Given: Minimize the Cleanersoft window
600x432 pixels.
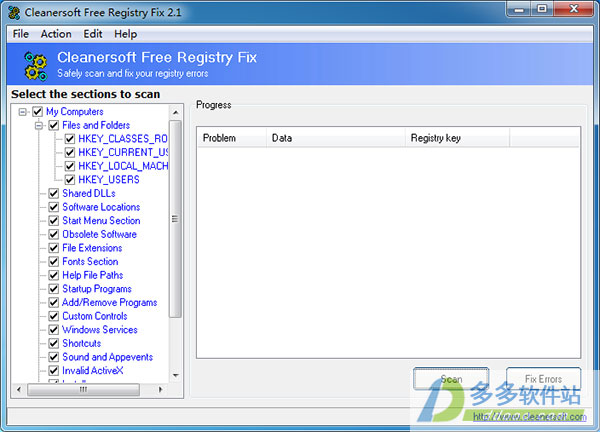Looking at the screenshot, I should (x=519, y=9).
